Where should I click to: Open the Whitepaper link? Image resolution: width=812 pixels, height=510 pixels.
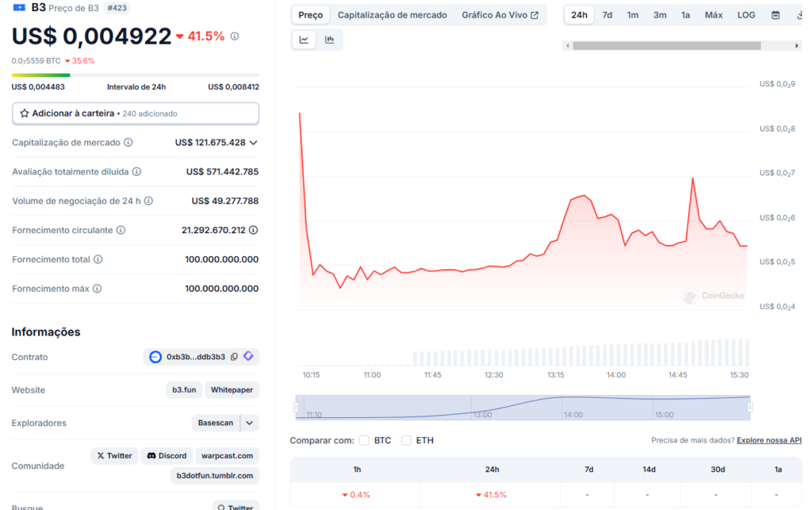point(232,390)
